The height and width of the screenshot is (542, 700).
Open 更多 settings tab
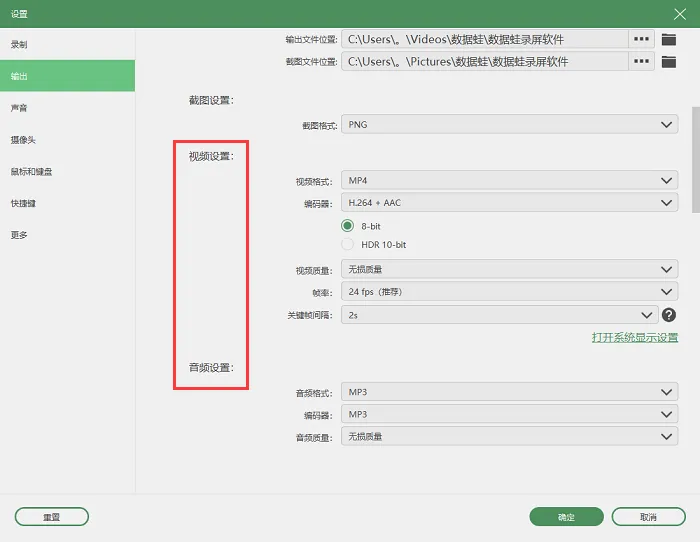coord(67,235)
